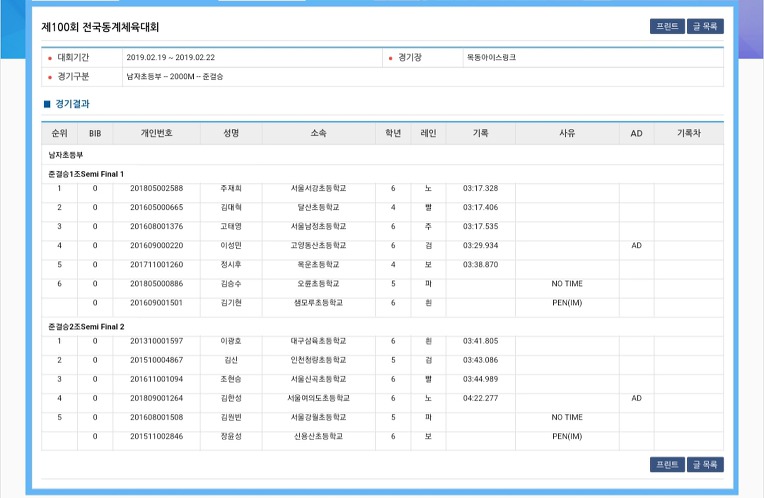Click the 사유 column header
The height and width of the screenshot is (498, 764).
click(x=567, y=133)
